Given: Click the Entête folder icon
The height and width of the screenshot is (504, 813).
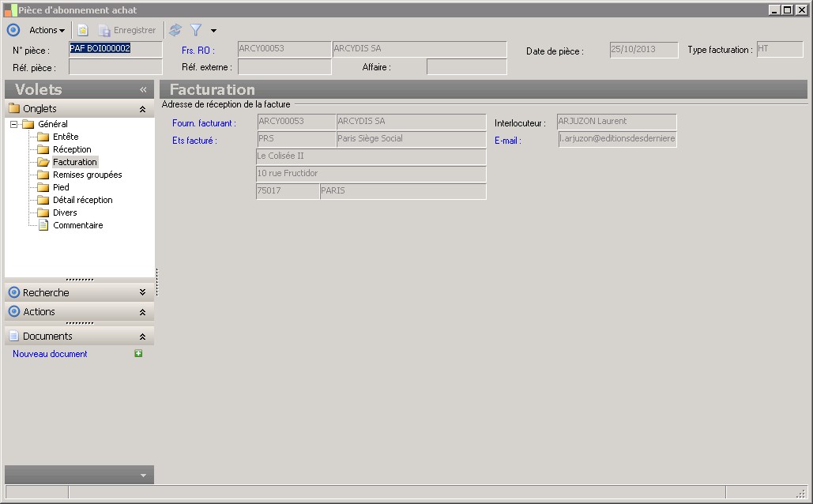Looking at the screenshot, I should pos(43,137).
